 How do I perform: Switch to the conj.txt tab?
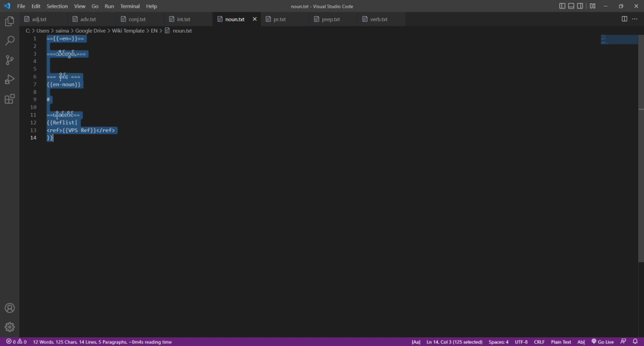point(140,19)
